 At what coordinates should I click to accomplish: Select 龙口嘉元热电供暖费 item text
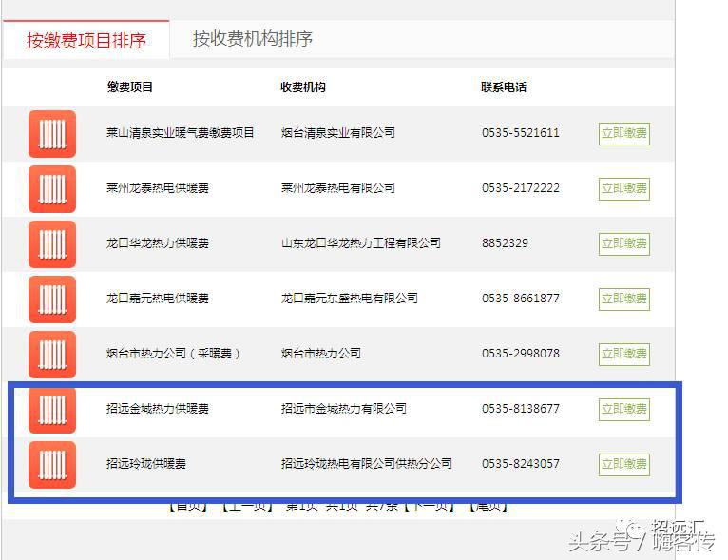(158, 299)
